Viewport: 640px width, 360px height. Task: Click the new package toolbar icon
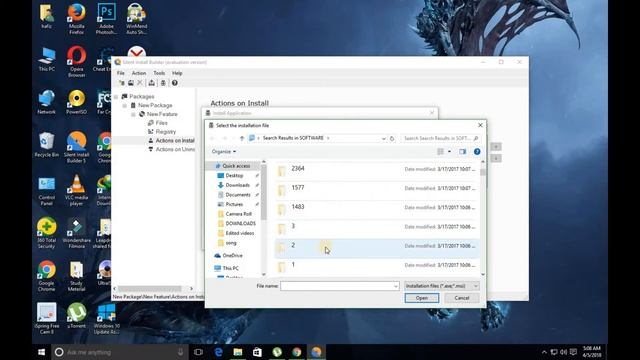[x=122, y=83]
